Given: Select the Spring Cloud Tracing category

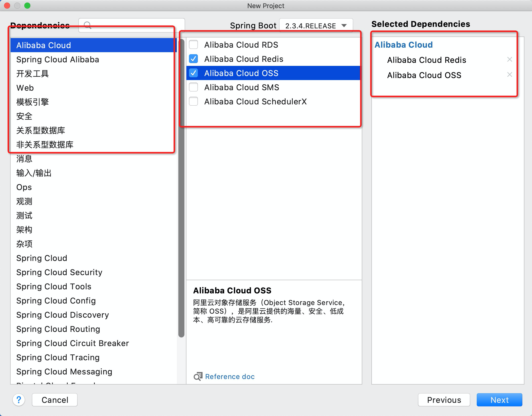Looking at the screenshot, I should (x=94, y=357).
